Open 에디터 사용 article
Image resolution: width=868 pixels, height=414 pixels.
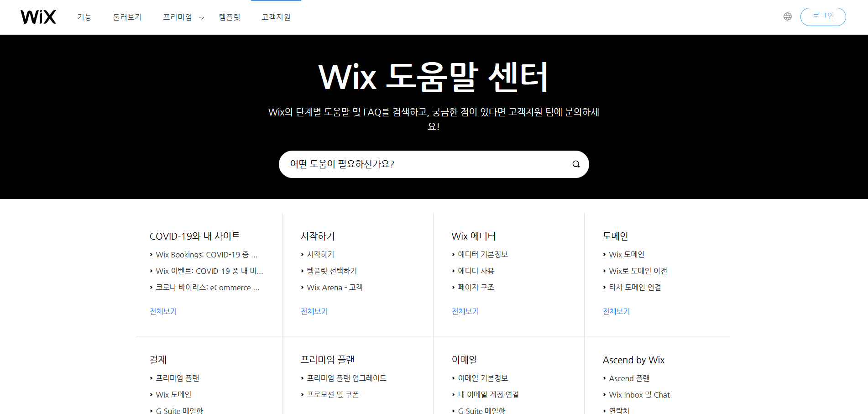[476, 271]
